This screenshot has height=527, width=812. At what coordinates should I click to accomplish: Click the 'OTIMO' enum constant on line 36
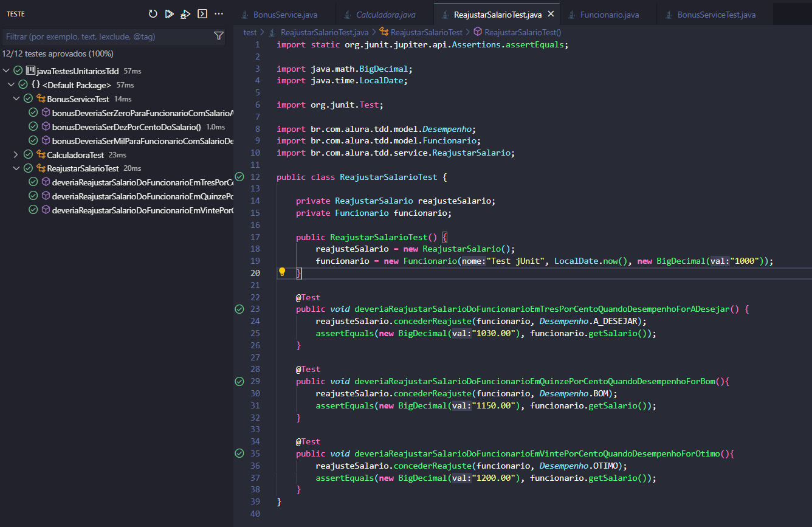click(605, 466)
